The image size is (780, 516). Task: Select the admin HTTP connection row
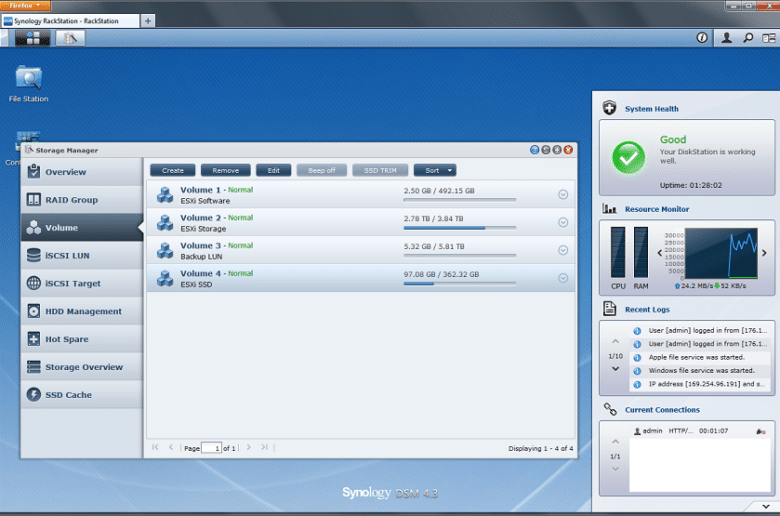tap(699, 431)
